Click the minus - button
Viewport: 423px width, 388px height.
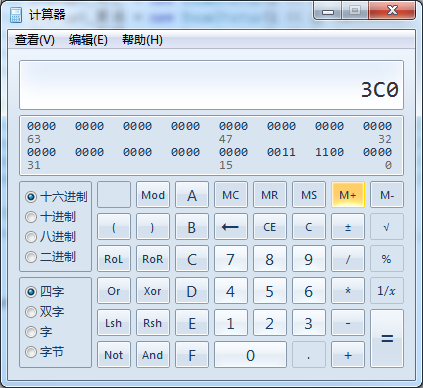348,323
